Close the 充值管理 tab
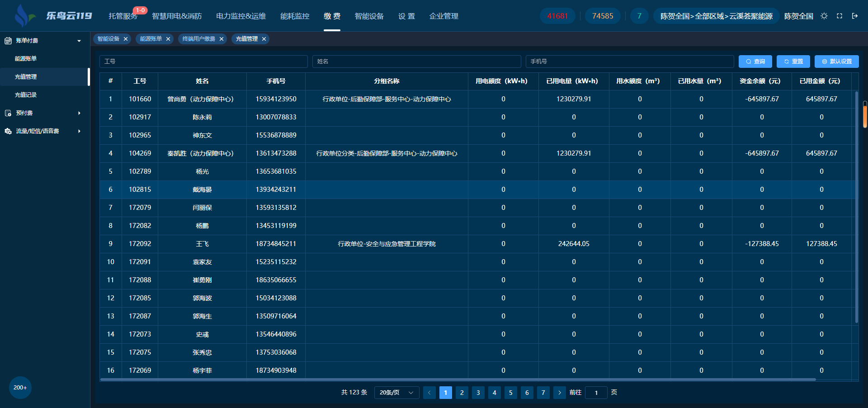 pos(264,39)
